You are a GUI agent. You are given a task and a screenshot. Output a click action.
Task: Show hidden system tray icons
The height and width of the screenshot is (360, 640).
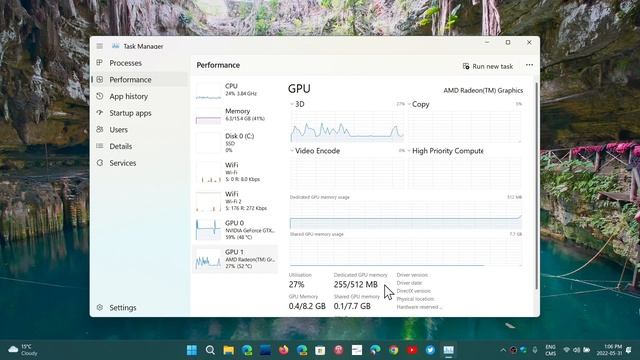[503, 350]
